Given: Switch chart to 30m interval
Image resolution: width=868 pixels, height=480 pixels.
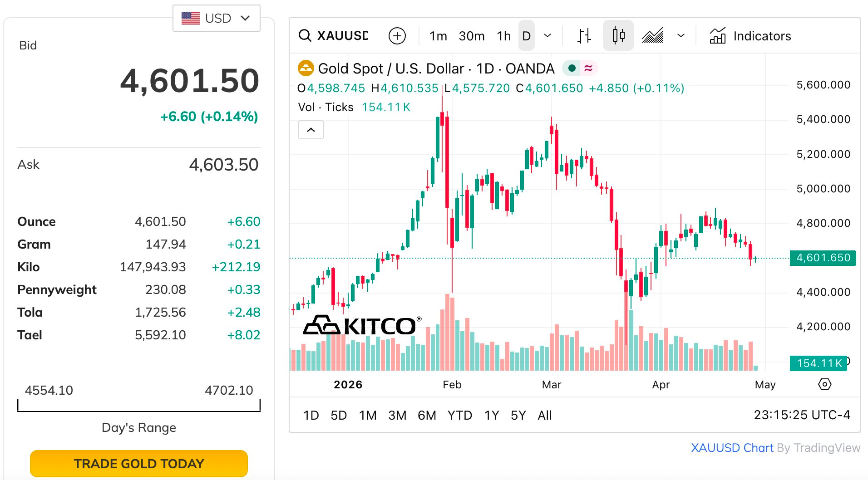Looking at the screenshot, I should click(471, 36).
